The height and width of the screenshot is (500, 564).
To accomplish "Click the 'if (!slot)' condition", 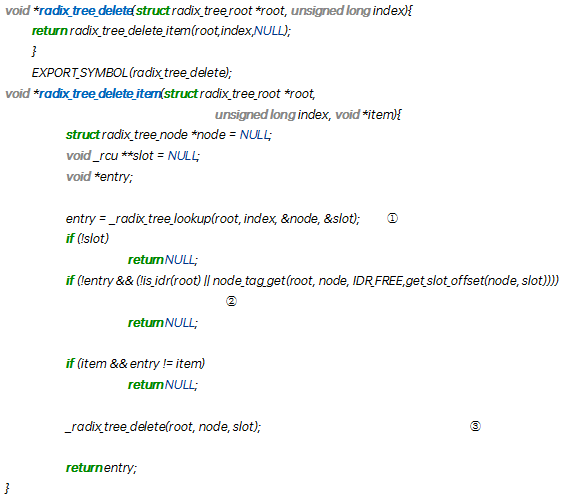I will [x=87, y=238].
